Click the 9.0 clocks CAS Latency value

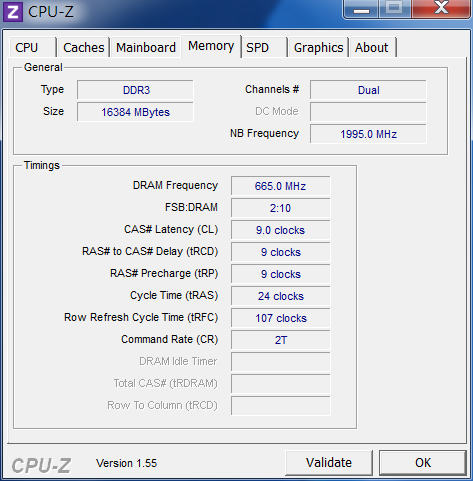pos(281,230)
